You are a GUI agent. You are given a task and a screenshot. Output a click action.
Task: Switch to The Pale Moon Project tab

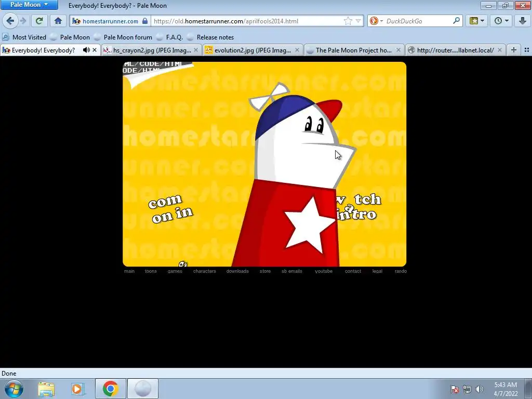(354, 50)
